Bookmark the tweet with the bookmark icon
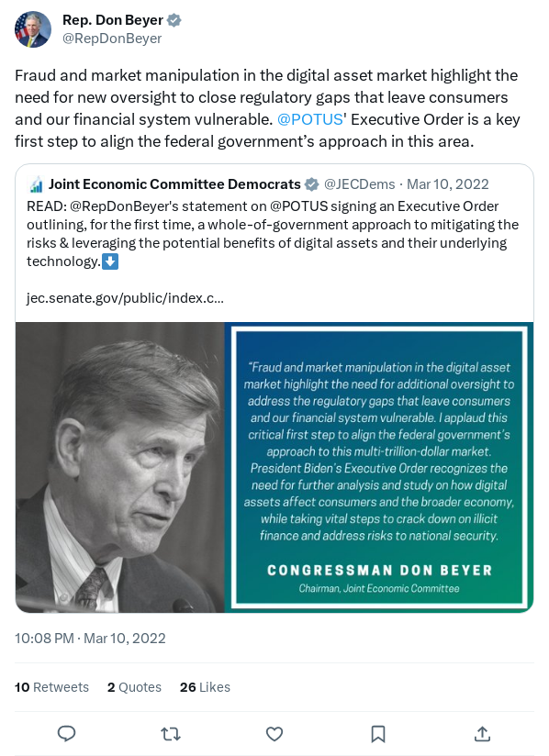The width and height of the screenshot is (549, 756). (x=377, y=733)
